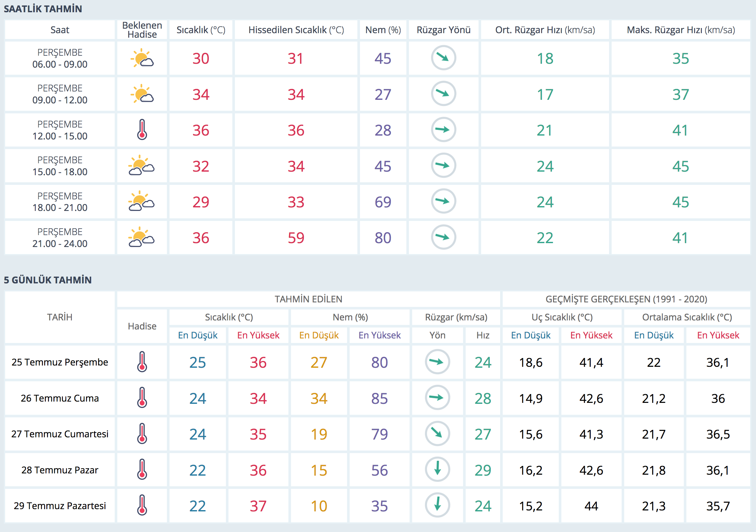This screenshot has height=532, width=756.
Task: Click the Yön sub-header under Rüzgar
Action: pyautogui.click(x=437, y=335)
